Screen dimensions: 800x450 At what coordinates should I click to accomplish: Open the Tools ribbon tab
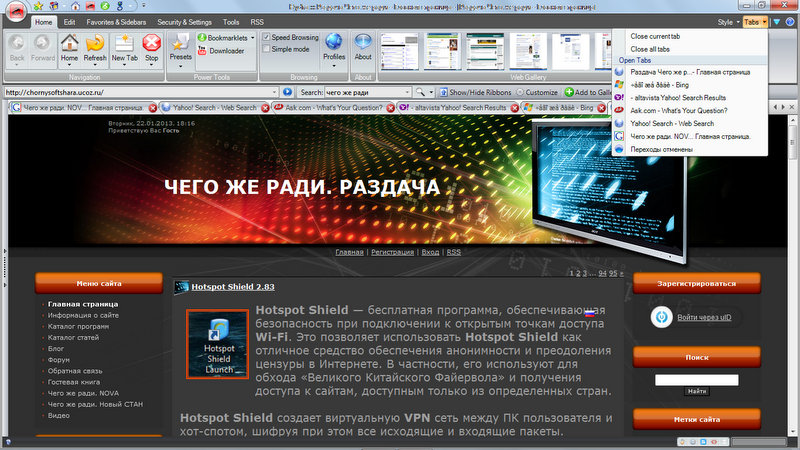pyautogui.click(x=231, y=22)
